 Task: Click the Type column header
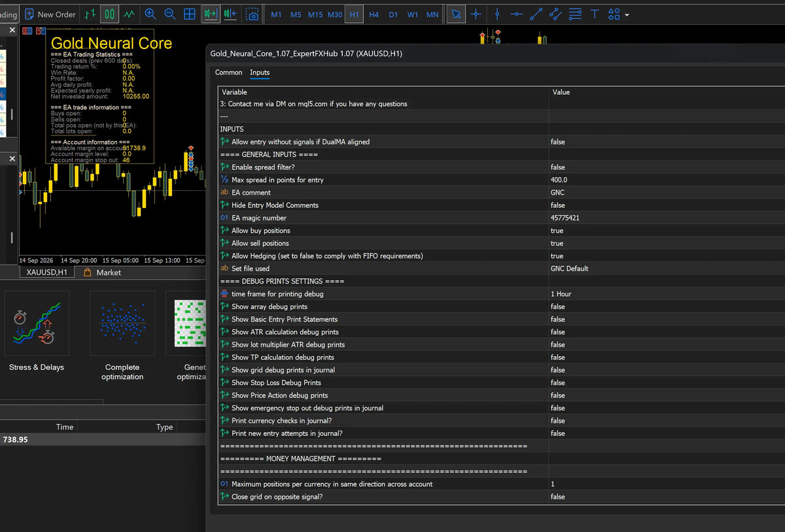point(164,427)
